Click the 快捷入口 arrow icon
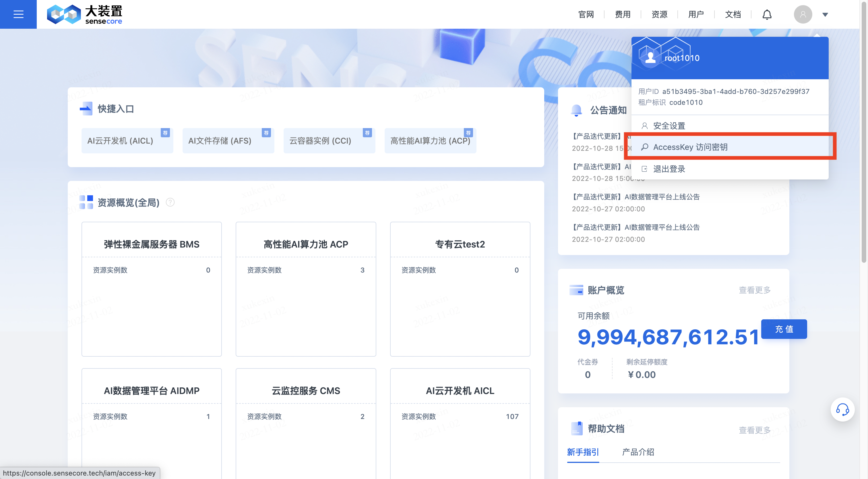 tap(86, 108)
